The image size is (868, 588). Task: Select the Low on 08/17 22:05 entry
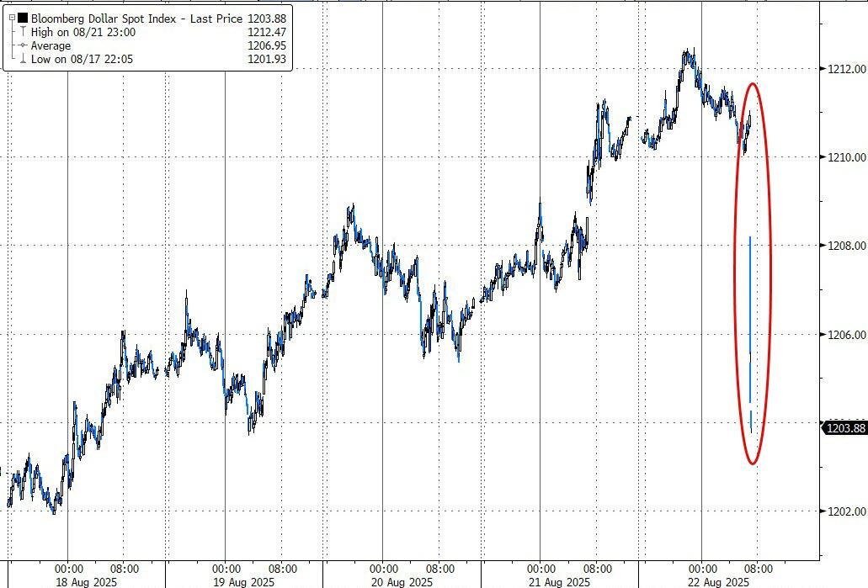point(82,60)
